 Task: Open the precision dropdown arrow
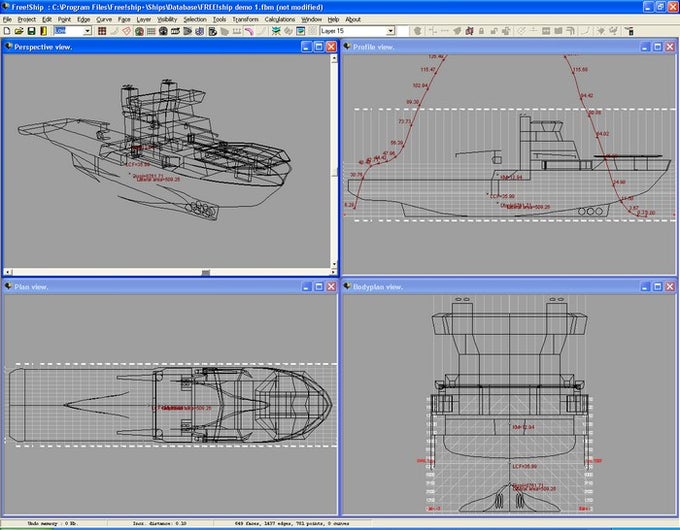[x=88, y=31]
